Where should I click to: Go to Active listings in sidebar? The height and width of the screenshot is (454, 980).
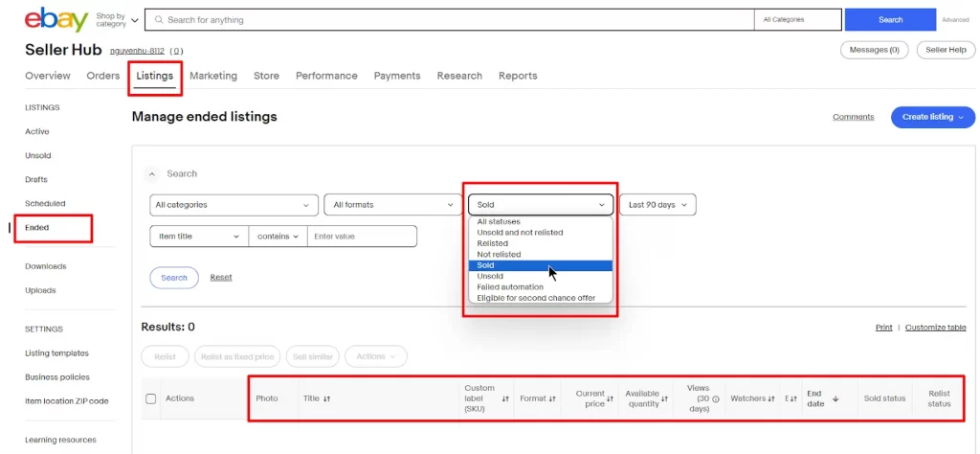[x=37, y=132]
